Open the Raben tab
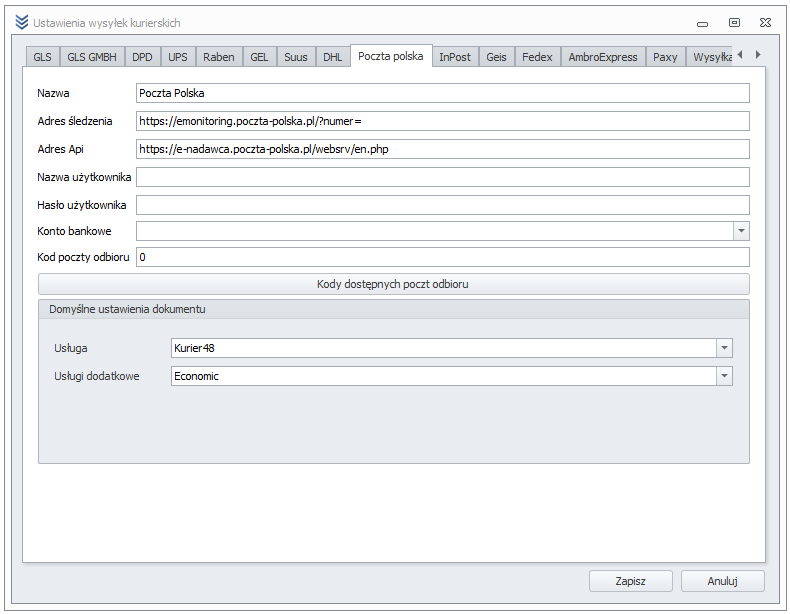 point(219,57)
